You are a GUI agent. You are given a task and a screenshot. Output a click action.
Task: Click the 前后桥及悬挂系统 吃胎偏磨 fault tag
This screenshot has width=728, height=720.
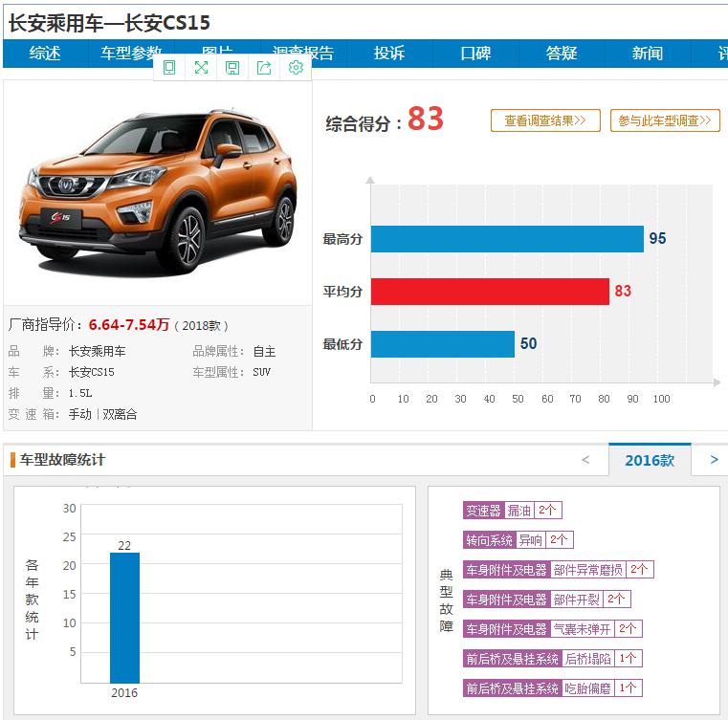(553, 688)
